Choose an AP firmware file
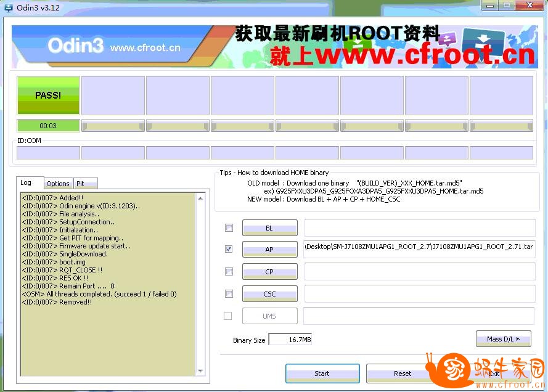Image resolution: width=548 pixels, height=392 pixels. pos(270,250)
